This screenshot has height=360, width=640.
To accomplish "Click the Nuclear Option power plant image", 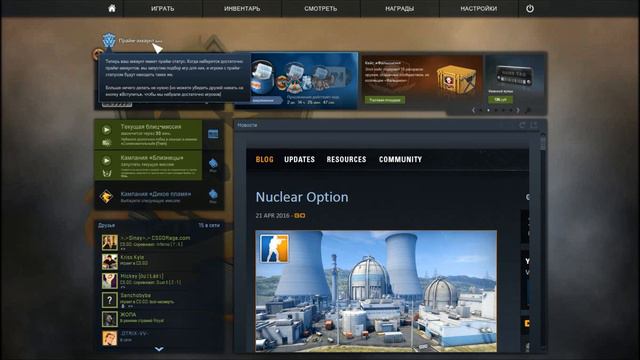I will click(376, 291).
